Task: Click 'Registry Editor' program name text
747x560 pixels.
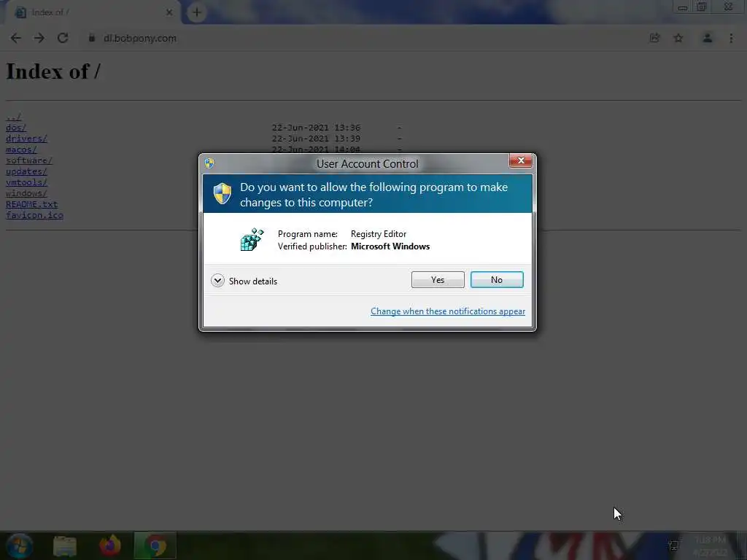Action: pos(379,234)
